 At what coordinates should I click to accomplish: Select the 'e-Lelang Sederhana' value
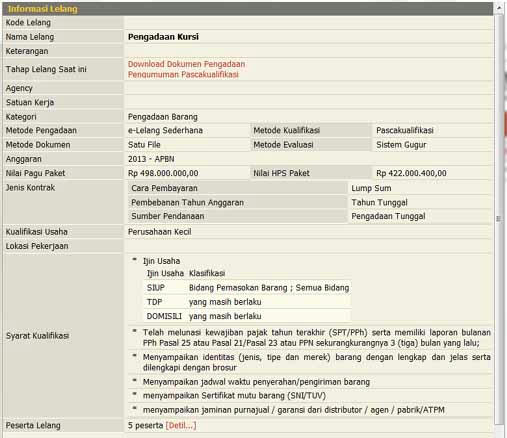click(x=165, y=131)
